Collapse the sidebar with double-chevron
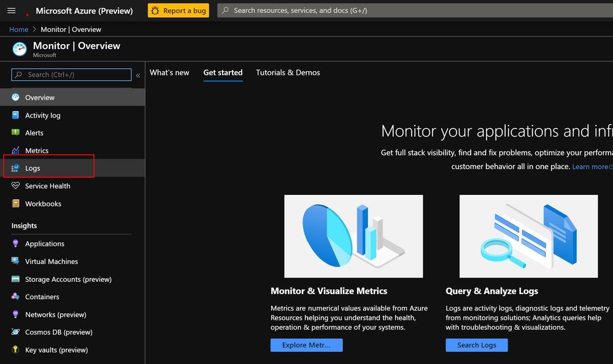The image size is (613, 364). click(138, 75)
